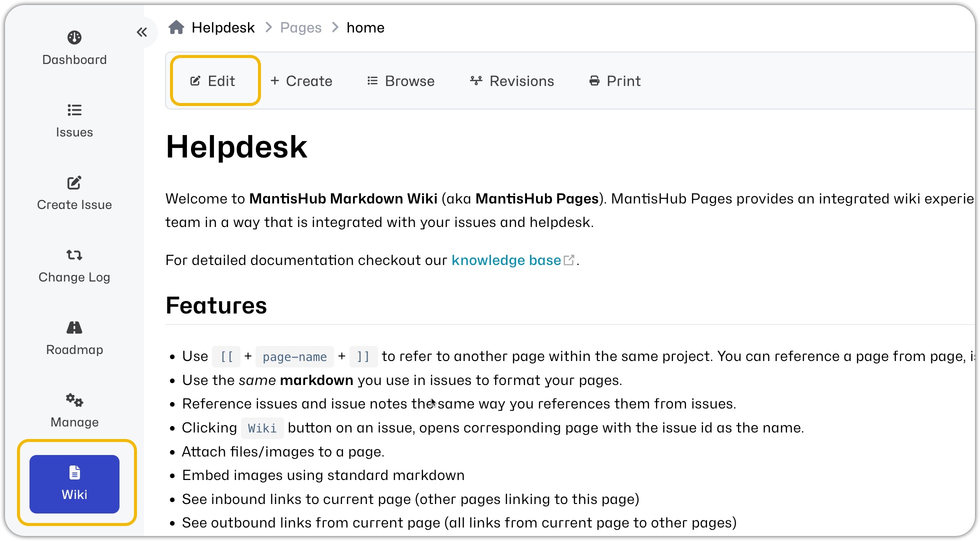Viewport: 980px width, 541px height.
Task: Click the page-name code snippet
Action: [x=295, y=357]
